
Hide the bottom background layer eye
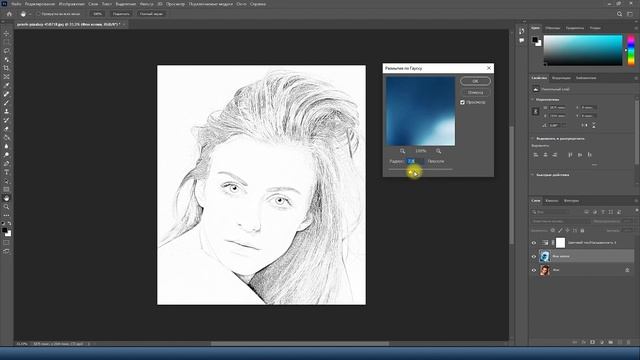533,270
